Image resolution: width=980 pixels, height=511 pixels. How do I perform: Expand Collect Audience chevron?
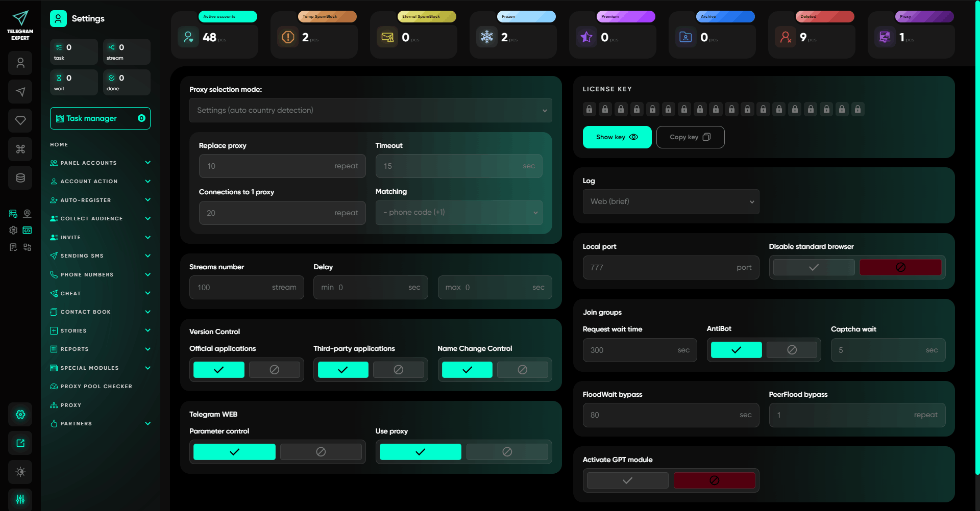click(x=148, y=218)
